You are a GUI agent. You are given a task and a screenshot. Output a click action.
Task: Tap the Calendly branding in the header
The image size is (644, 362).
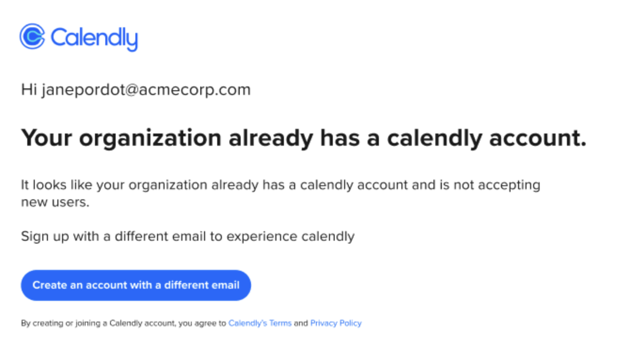[78, 37]
